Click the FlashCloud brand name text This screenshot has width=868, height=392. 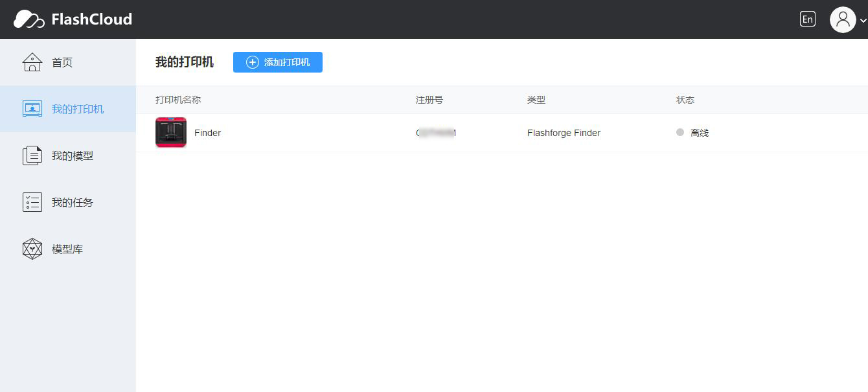91,19
